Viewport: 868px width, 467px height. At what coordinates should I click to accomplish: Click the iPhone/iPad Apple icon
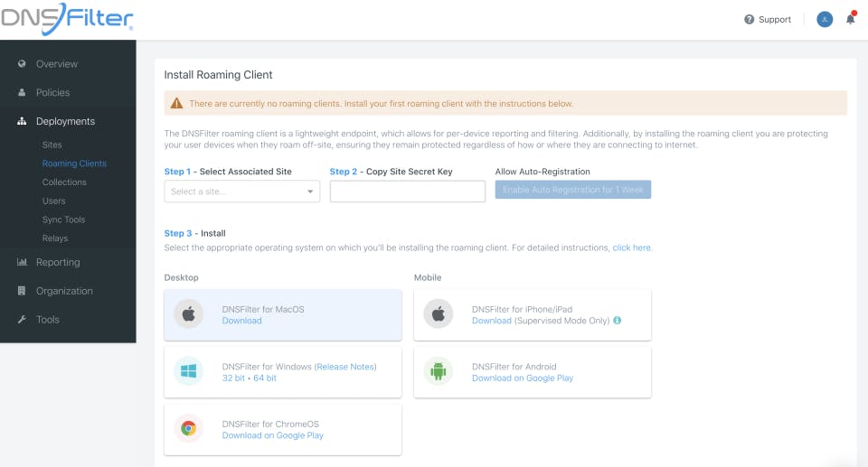[438, 314]
